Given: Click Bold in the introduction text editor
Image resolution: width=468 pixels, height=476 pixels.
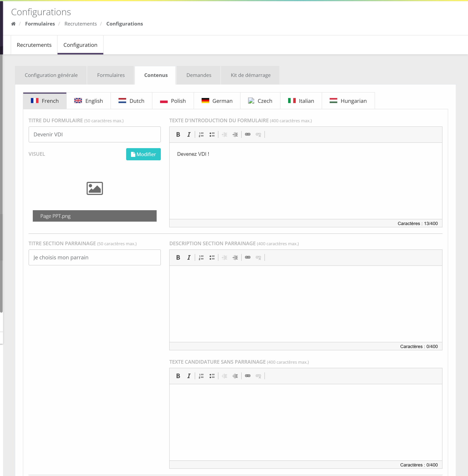Looking at the screenshot, I should coord(178,134).
